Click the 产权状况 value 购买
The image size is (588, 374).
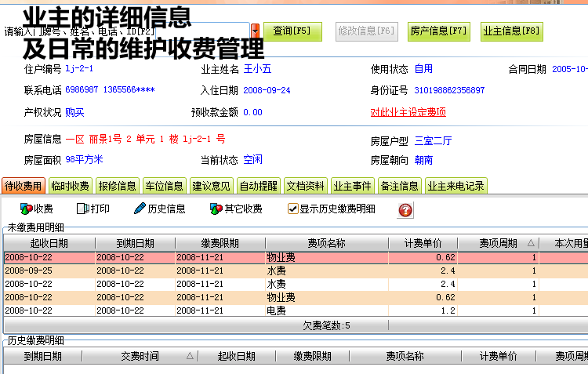coord(74,112)
